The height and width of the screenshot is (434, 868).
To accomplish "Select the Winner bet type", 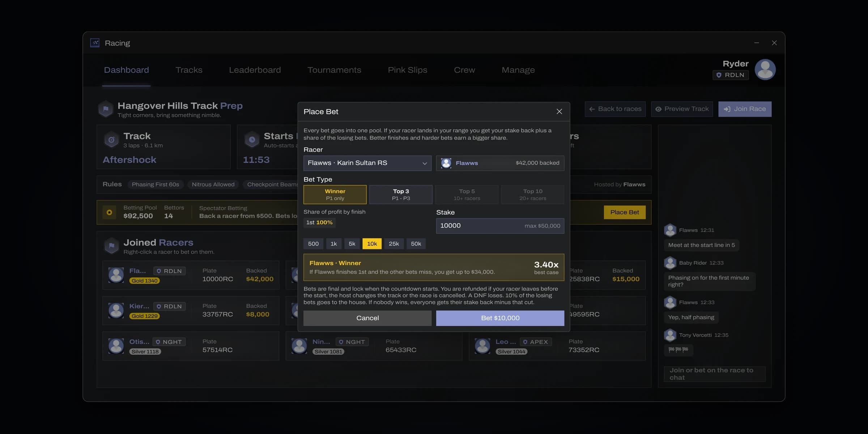I will pos(335,195).
